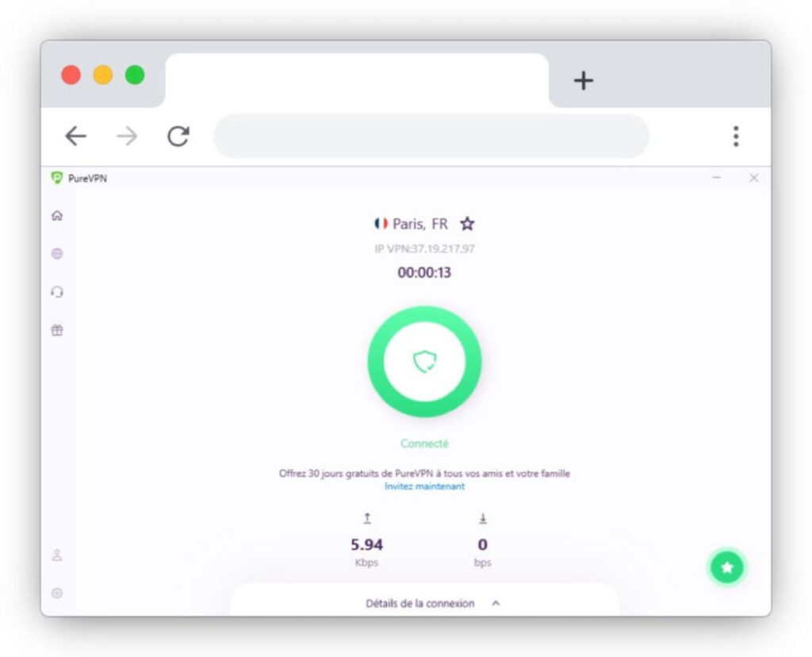Click the browser forward arrow
Viewport: 812px width, 657px height.
pyautogui.click(x=127, y=136)
